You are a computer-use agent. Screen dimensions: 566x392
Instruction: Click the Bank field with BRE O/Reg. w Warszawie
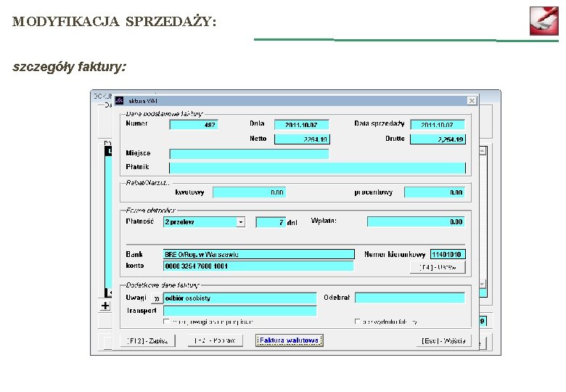pos(258,255)
